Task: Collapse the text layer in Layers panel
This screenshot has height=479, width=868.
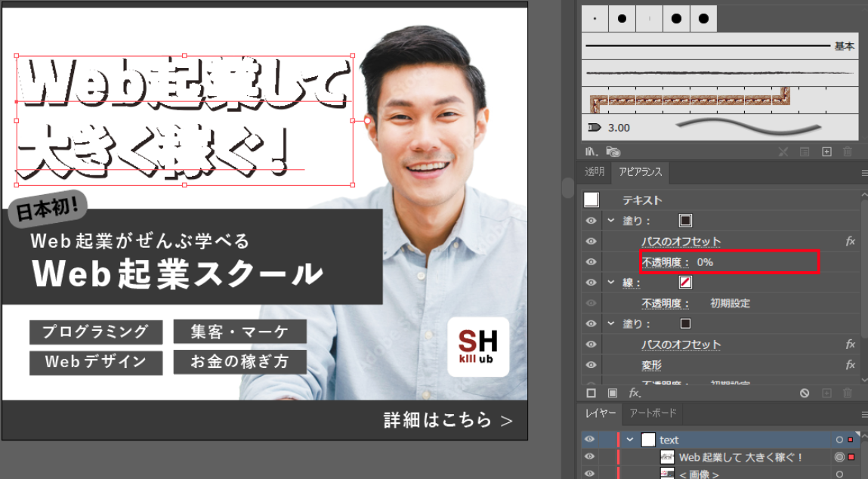Action: click(629, 439)
